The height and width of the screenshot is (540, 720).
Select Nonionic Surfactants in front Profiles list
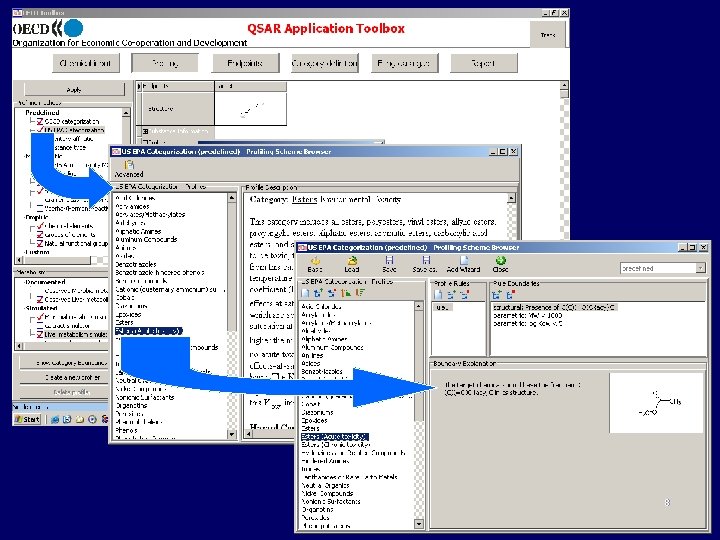[331, 501]
